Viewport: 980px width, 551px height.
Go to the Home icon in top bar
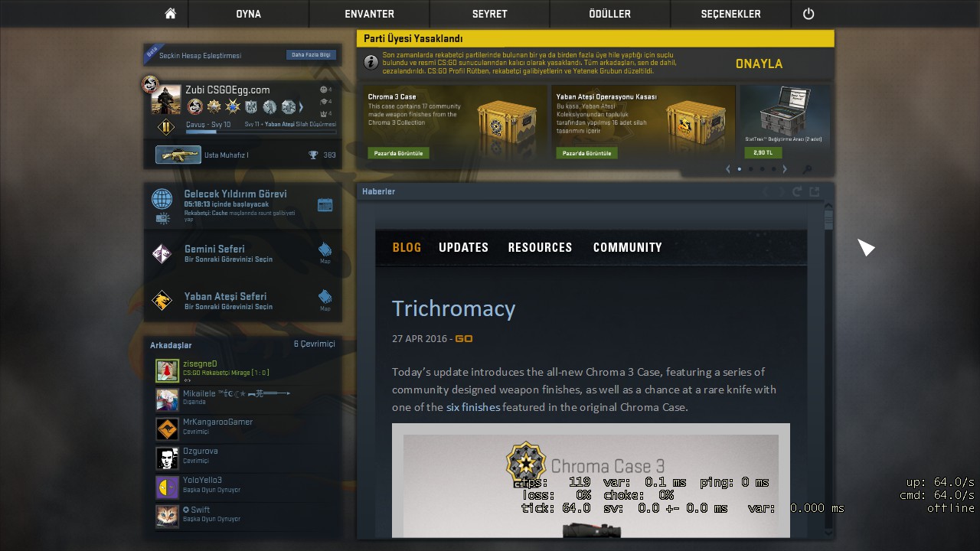[170, 14]
